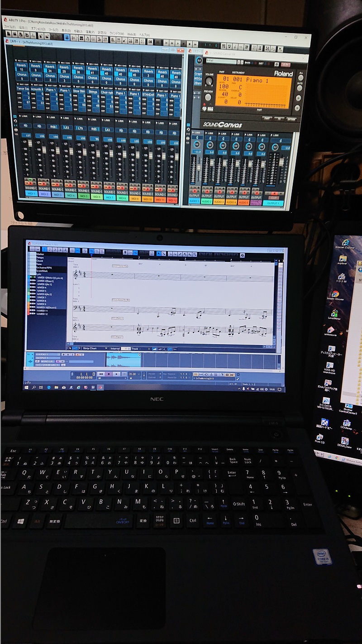This screenshot has width=362, height=644.
Task: Select the Slow Strings instrument name
Action: point(79,91)
